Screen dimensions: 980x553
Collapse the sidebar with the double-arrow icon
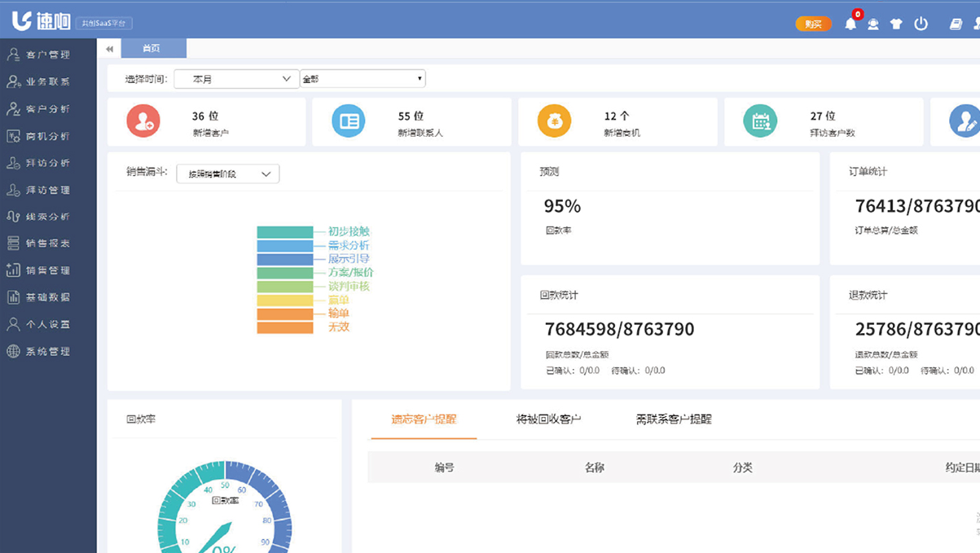tap(109, 49)
